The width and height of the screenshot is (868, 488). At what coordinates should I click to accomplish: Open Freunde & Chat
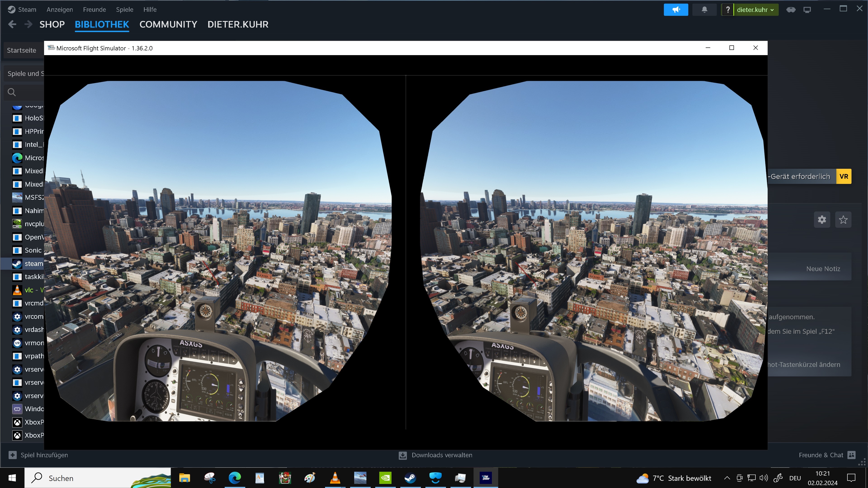pos(827,455)
